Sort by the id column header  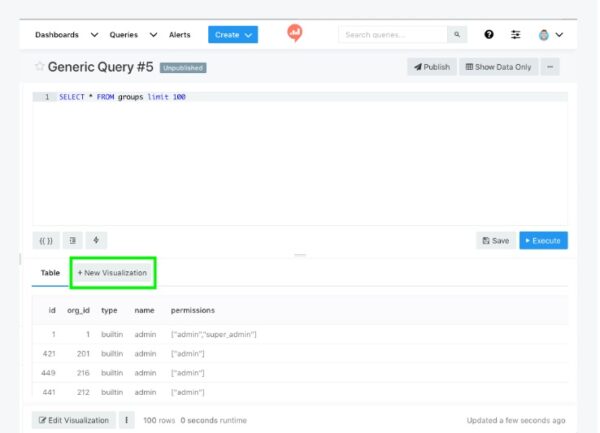[x=52, y=310]
